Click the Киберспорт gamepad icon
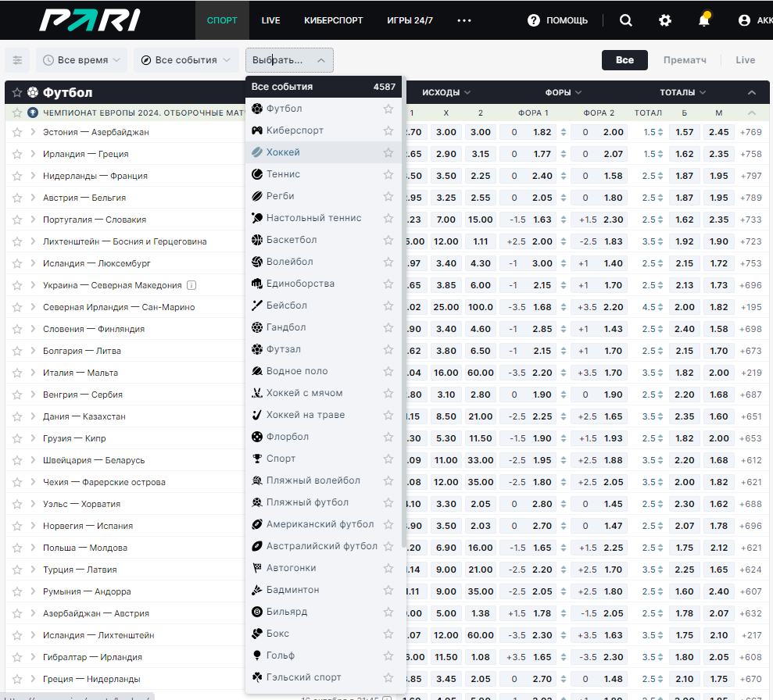 click(x=257, y=130)
